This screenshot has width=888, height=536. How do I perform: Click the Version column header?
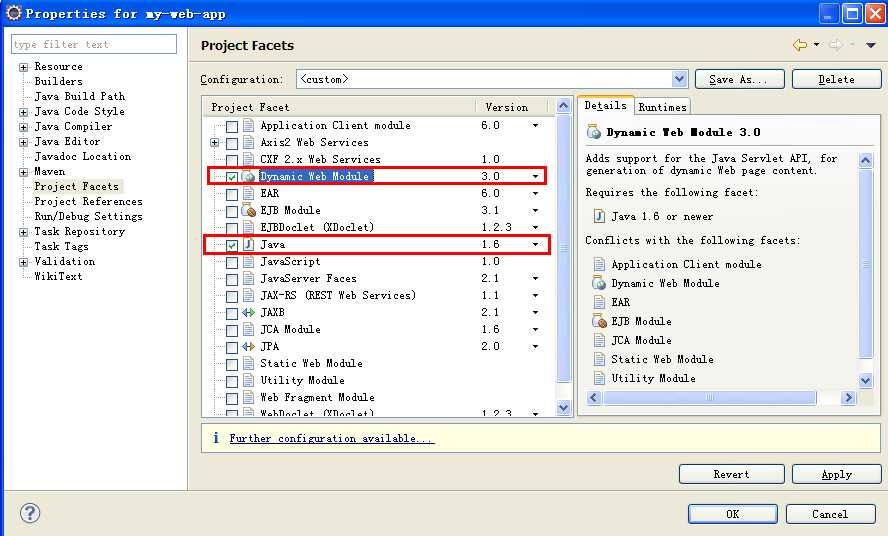coord(511,107)
